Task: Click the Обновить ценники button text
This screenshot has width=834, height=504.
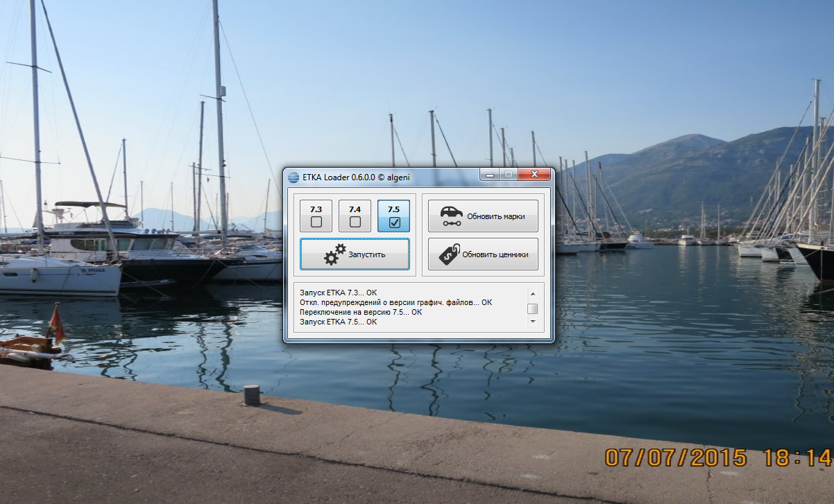Action: click(495, 254)
